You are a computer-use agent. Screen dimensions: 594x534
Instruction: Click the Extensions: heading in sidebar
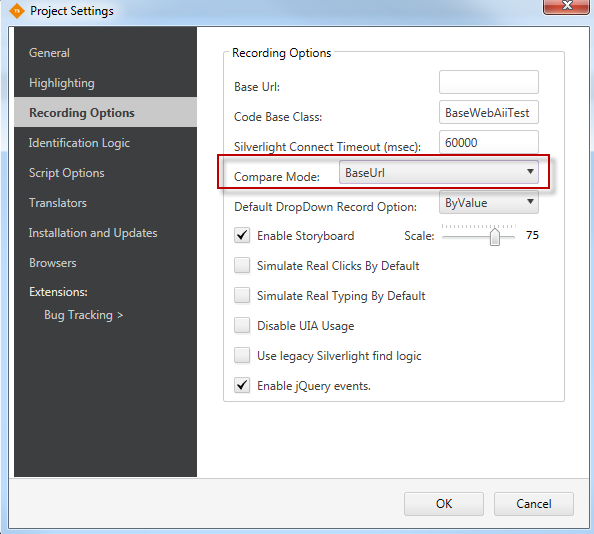(58, 292)
